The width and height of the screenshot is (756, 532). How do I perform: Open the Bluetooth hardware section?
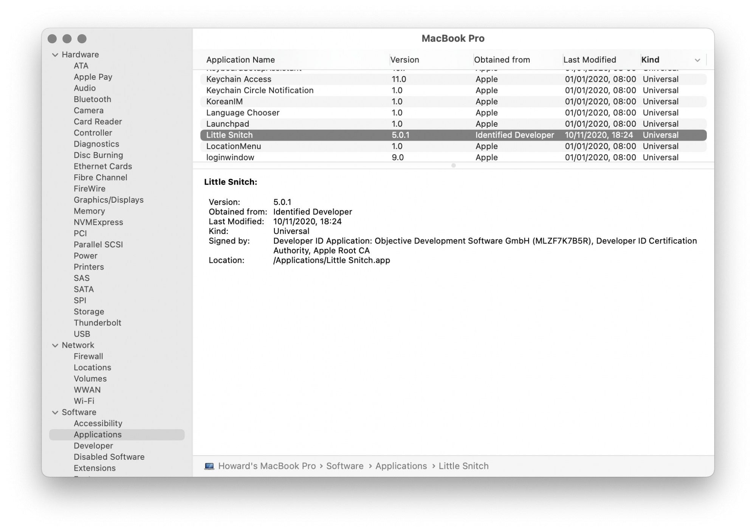pos(92,99)
